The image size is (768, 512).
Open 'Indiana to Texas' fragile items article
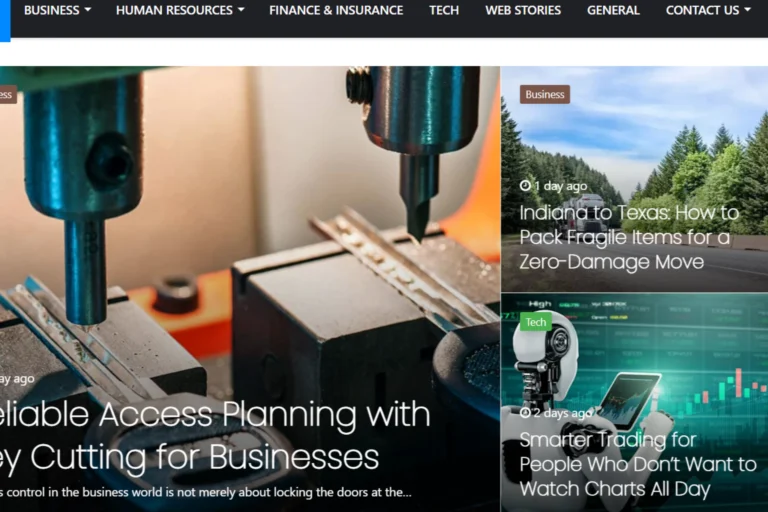(x=629, y=237)
